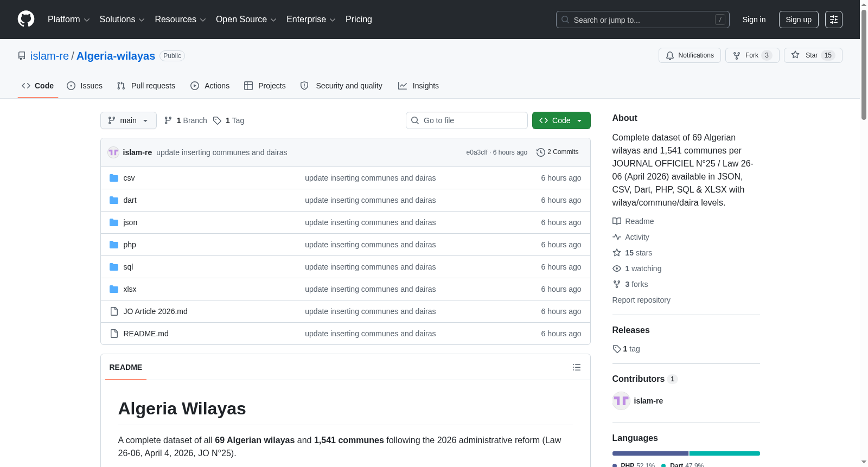Click the PHP segment of languages bar
Image resolution: width=868 pixels, height=467 pixels.
point(650,453)
